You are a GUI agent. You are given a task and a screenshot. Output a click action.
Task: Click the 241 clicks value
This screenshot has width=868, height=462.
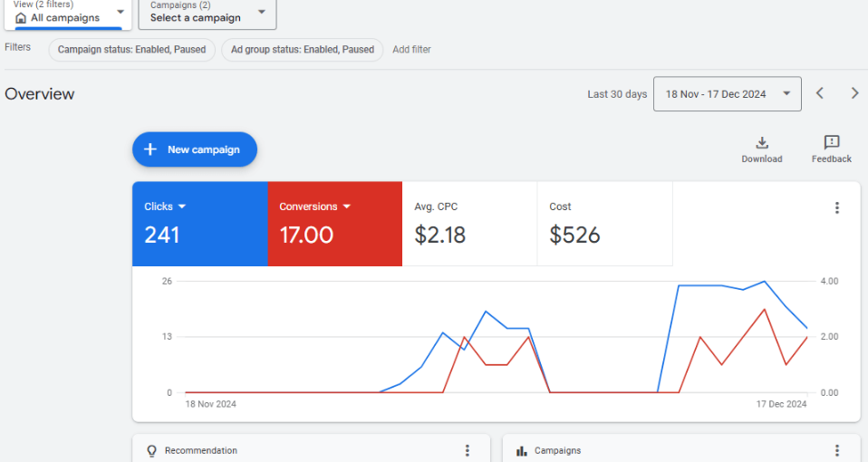(x=161, y=236)
